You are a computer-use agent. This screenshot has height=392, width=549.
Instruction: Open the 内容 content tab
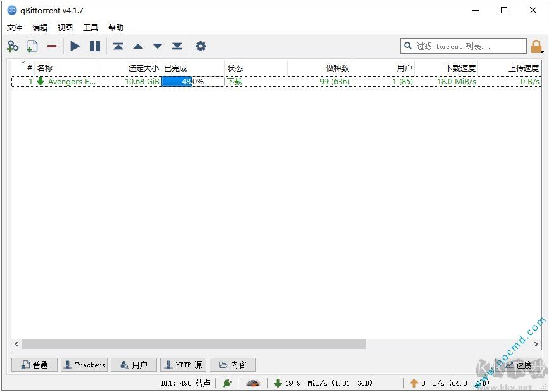point(232,365)
